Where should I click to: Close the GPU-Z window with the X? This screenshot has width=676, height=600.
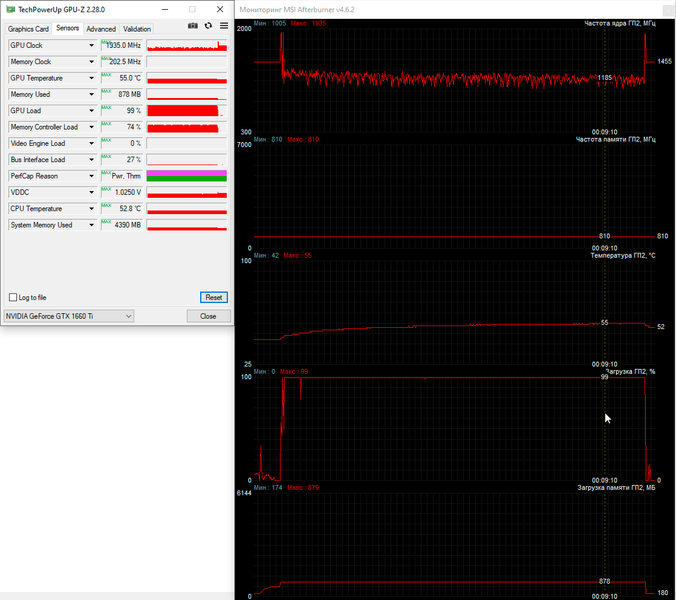click(x=220, y=9)
